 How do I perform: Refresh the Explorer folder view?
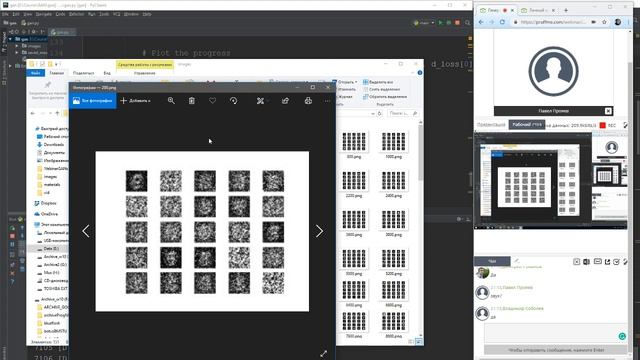click(x=380, y=113)
